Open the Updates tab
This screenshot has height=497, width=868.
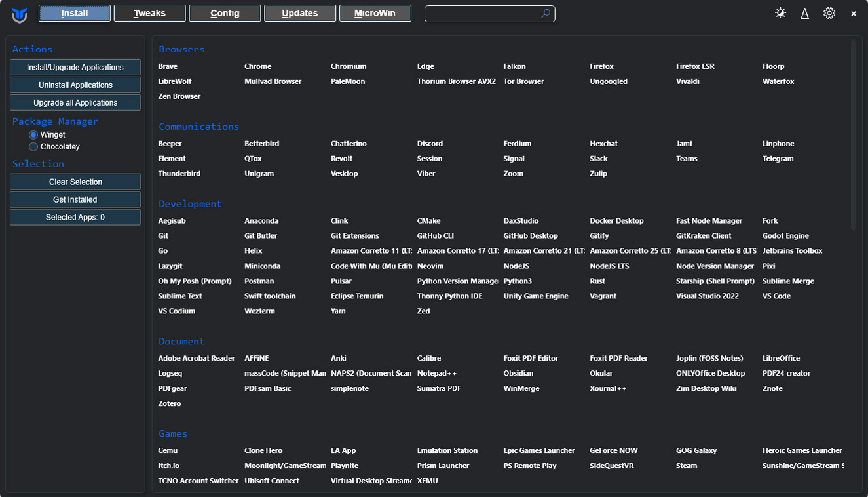point(300,13)
